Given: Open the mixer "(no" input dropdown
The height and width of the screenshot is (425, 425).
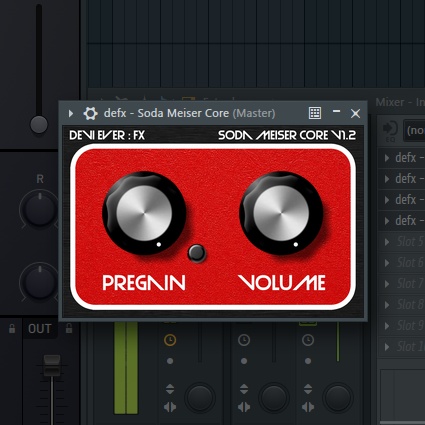Looking at the screenshot, I should (x=414, y=130).
